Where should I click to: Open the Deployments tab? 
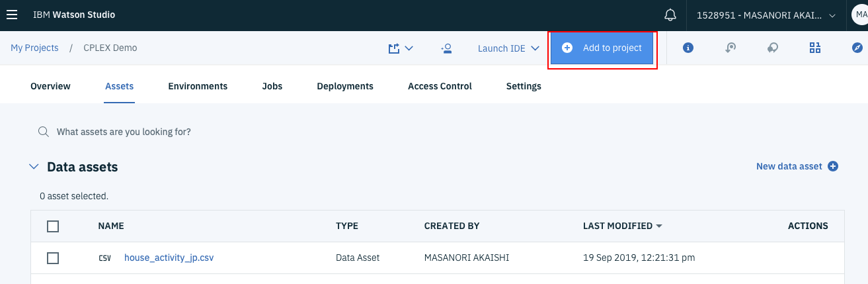pyautogui.click(x=345, y=86)
